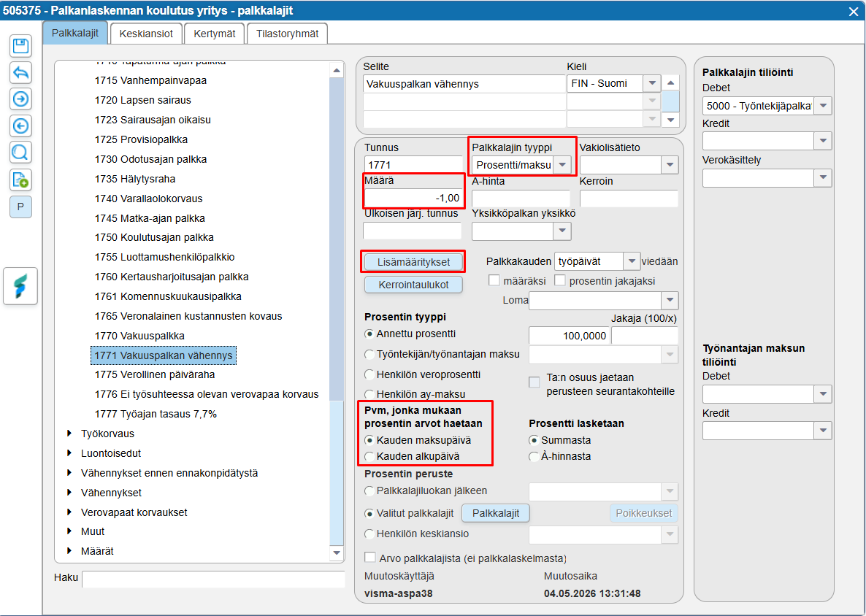Select Valitut palkkalajit radio button
This screenshot has width=866, height=616.
coord(369,513)
